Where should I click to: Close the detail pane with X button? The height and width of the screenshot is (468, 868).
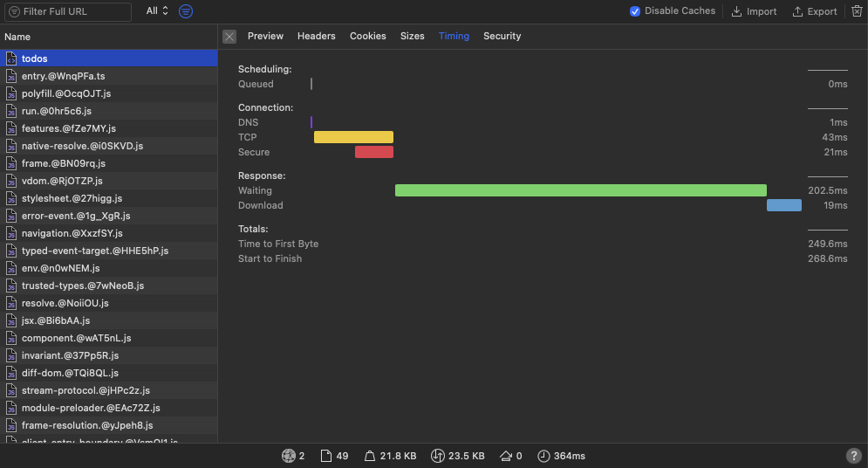[x=229, y=37]
